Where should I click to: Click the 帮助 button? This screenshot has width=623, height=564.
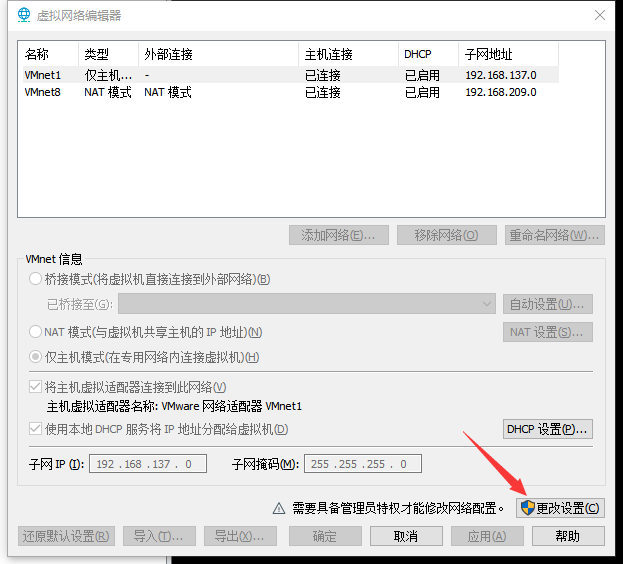(x=568, y=536)
